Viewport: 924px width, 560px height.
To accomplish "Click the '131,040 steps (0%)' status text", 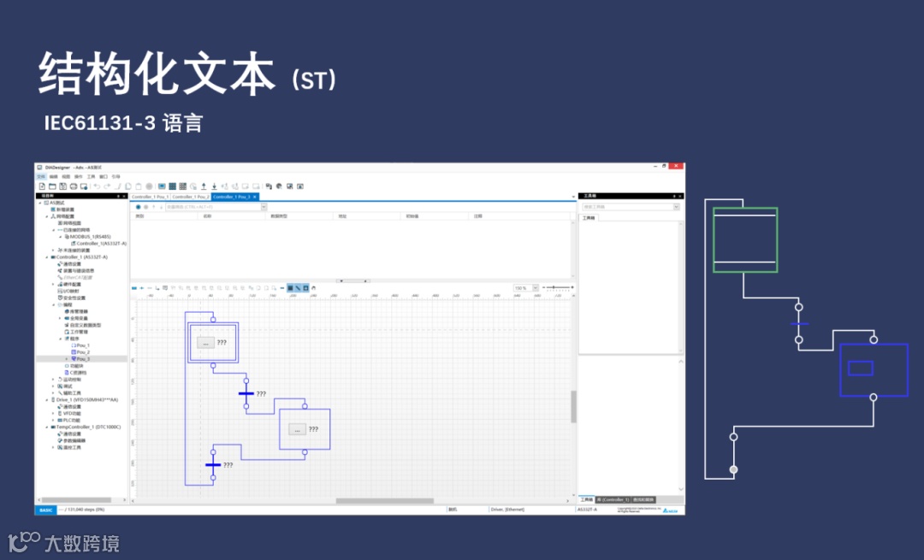I will point(86,510).
